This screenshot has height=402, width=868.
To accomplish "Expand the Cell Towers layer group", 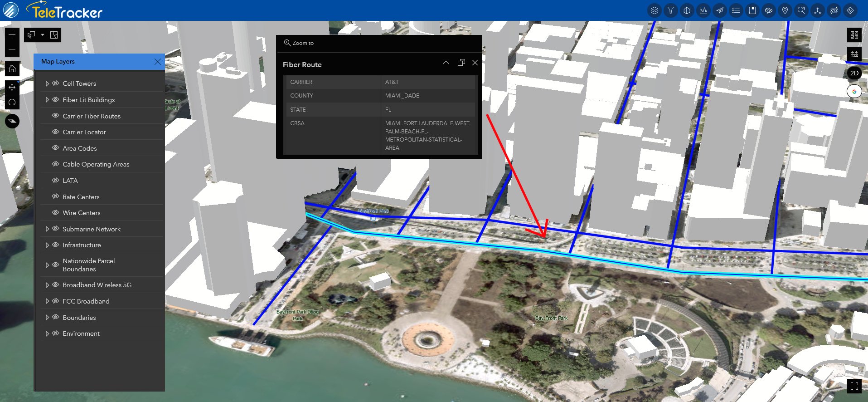I will click(x=47, y=83).
